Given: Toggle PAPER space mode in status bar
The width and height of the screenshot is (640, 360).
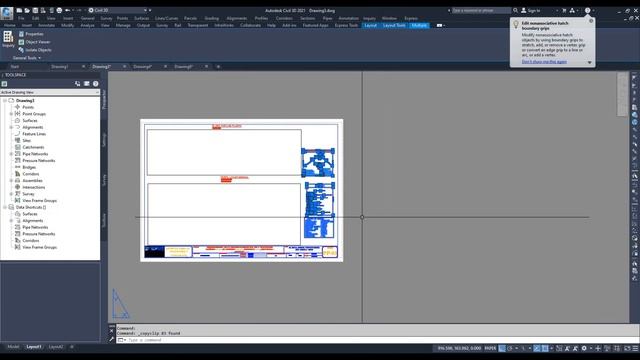Looking at the screenshot, I should coord(490,348).
